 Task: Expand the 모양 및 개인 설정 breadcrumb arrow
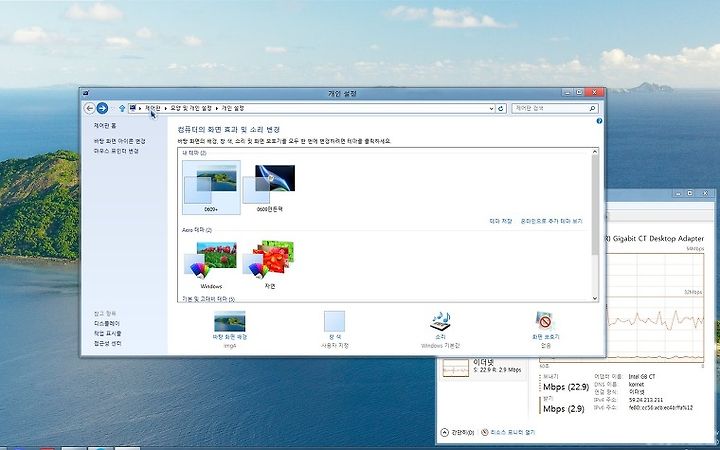(217, 108)
